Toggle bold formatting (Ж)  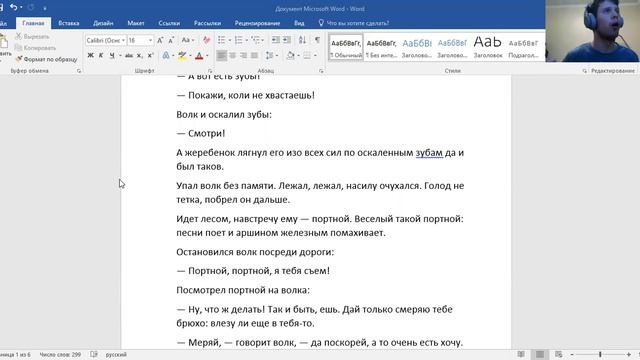(x=91, y=55)
